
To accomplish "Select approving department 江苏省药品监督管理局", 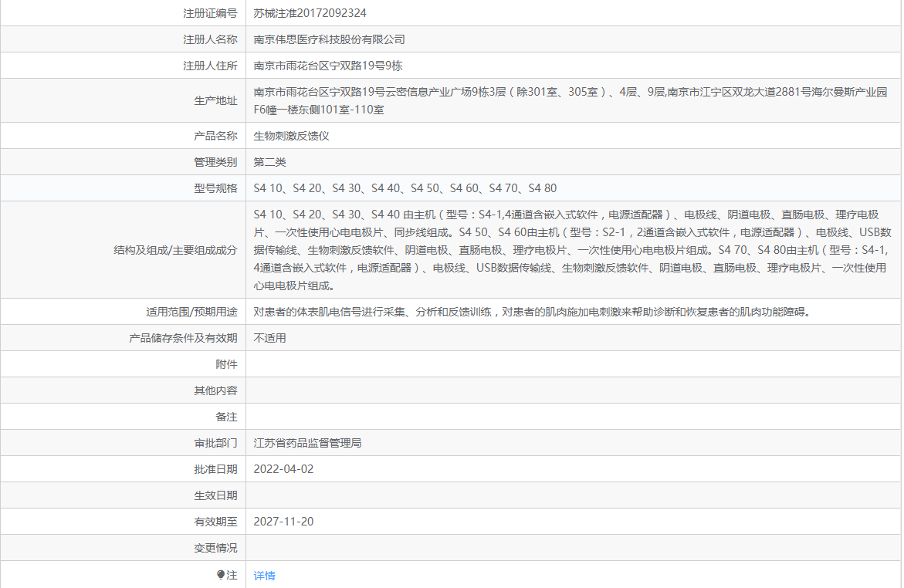I will click(308, 443).
